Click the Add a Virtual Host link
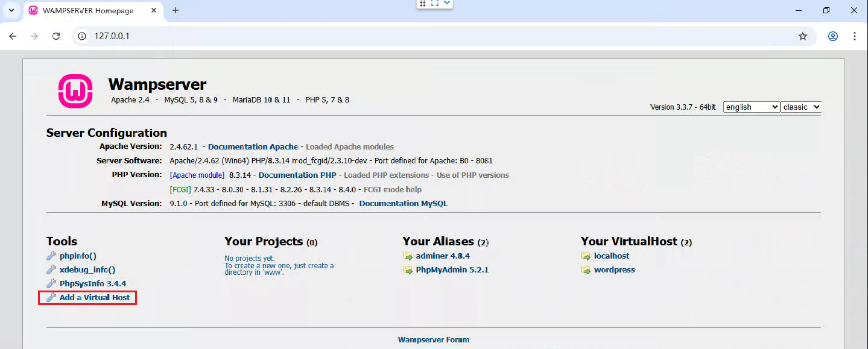Viewport: 868px width, 349px height. point(95,297)
